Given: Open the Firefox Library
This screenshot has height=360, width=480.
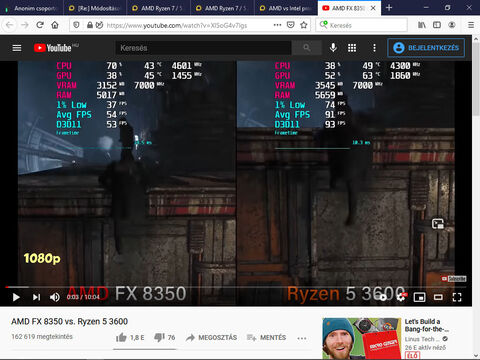Looking at the screenshot, I should (x=422, y=25).
